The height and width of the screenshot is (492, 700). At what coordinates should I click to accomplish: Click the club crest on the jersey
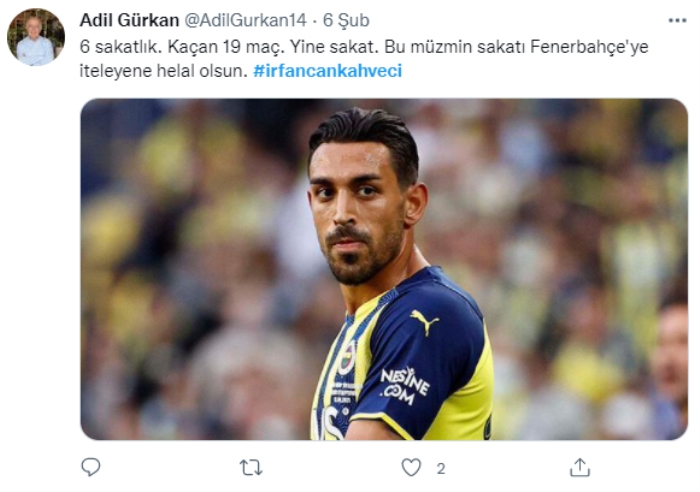tap(347, 358)
